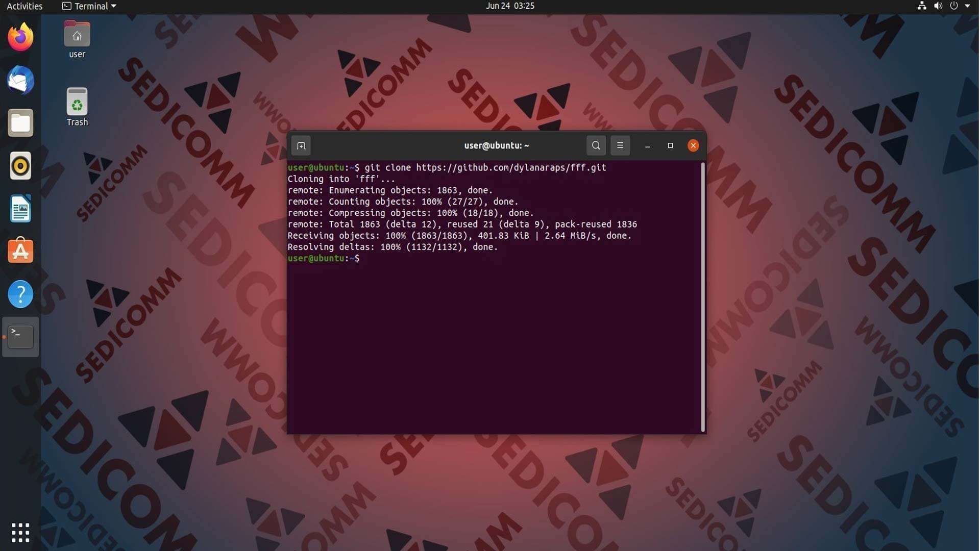Click the terminal title "user@ubuntu: ~"

(497, 146)
